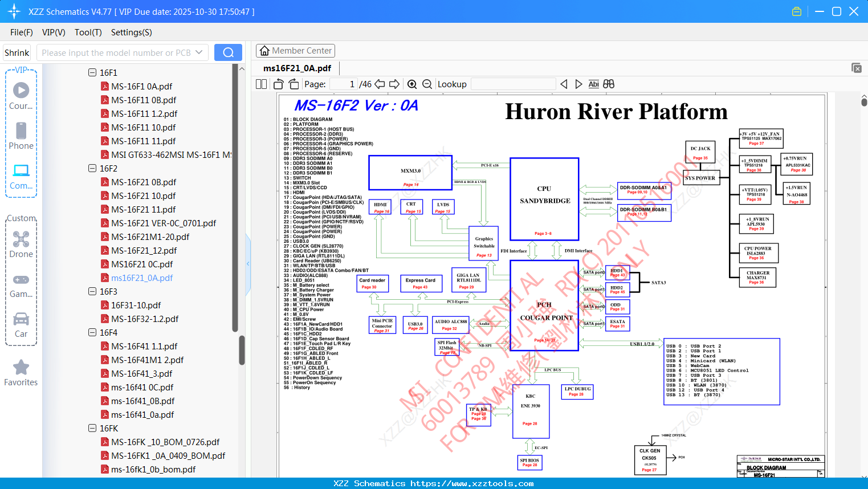Zoom in on the schematic
The width and height of the screenshot is (868, 489).
(412, 84)
